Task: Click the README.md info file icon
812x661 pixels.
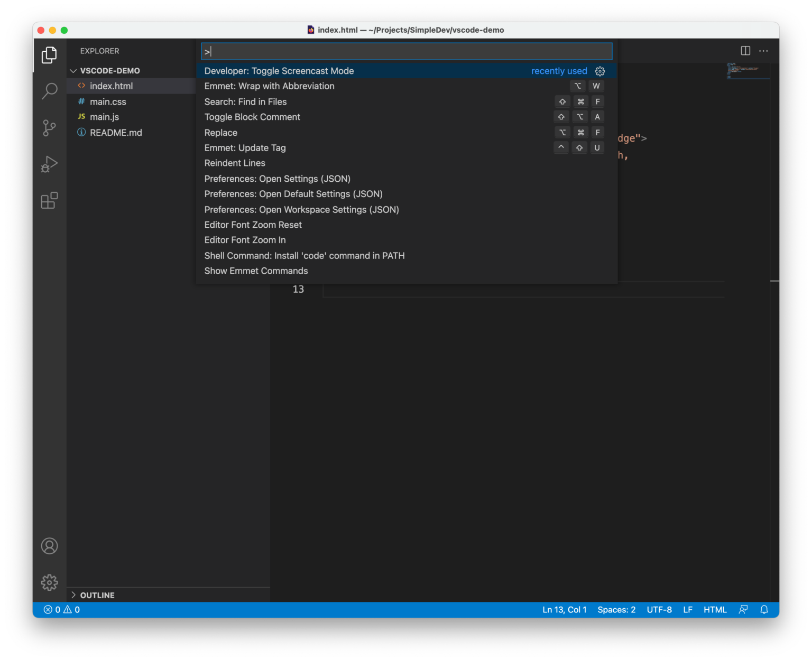Action: coord(81,132)
